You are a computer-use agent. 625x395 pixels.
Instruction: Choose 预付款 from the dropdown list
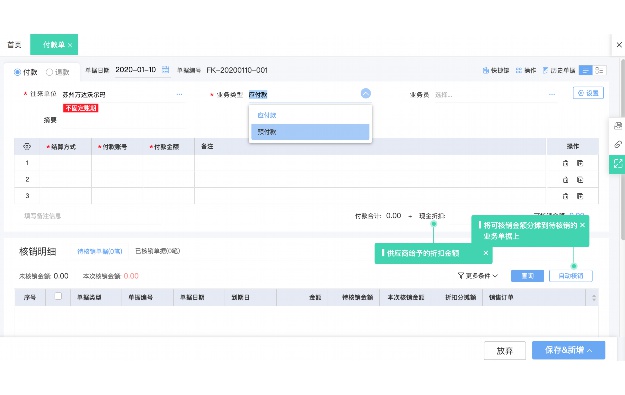310,132
